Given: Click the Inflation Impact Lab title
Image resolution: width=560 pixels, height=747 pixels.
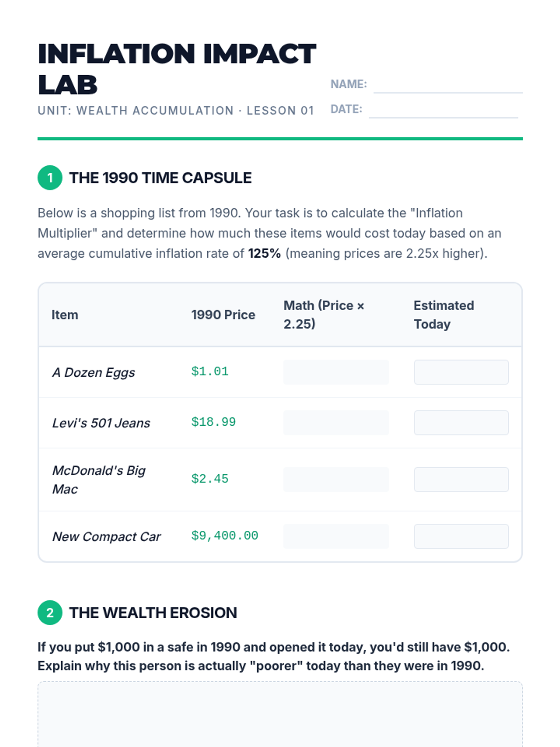Looking at the screenshot, I should click(x=176, y=69).
